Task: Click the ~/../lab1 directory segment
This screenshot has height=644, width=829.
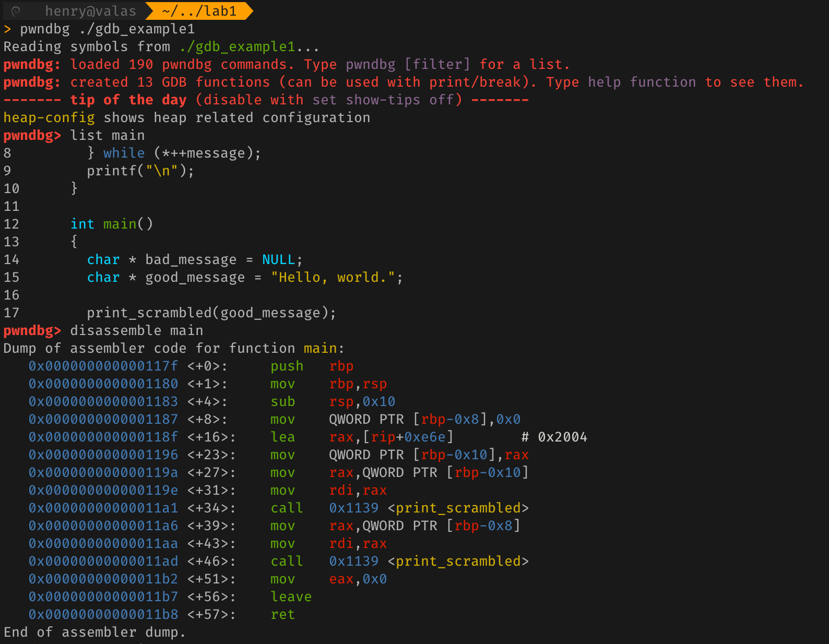Action: click(199, 11)
